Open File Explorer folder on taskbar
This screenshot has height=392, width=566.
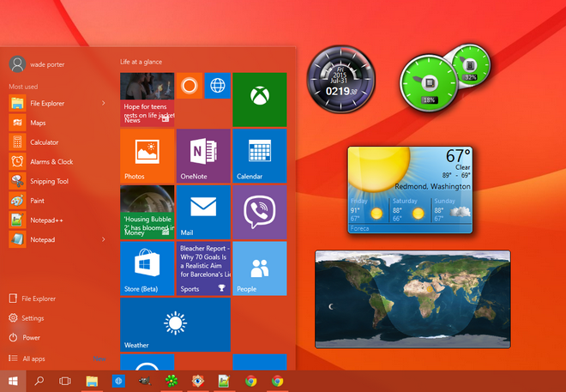[92, 381]
